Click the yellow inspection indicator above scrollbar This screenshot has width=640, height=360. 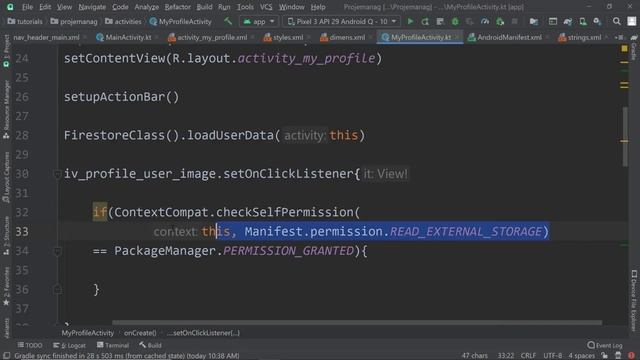coord(624,49)
